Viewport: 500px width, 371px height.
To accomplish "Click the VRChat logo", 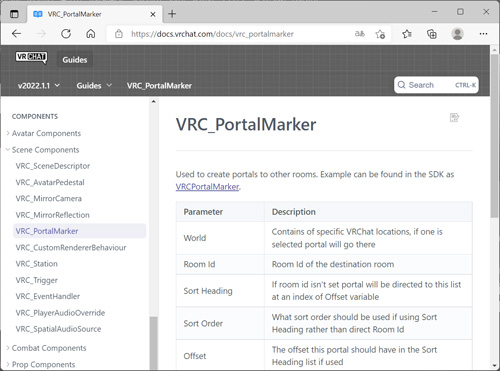I will coord(31,58).
